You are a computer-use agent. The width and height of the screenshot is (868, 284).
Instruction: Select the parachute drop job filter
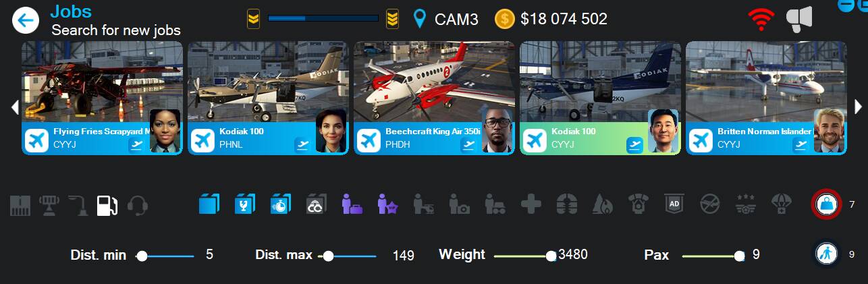click(x=780, y=204)
